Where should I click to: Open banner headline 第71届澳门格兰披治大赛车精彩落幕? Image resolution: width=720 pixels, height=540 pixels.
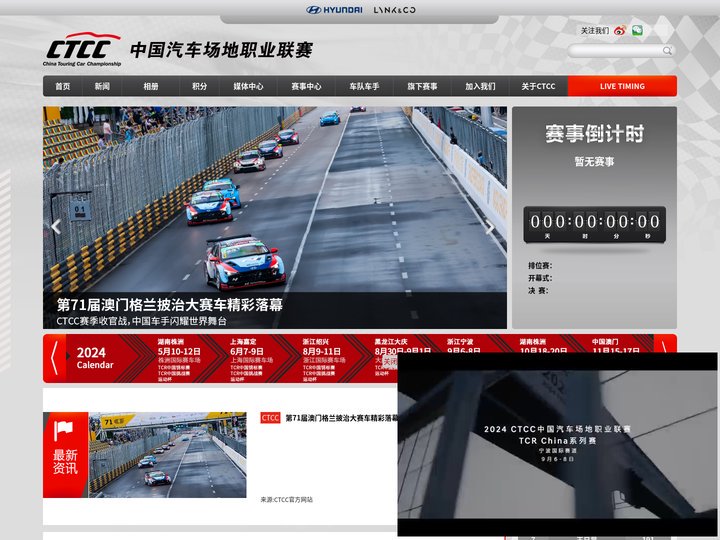coord(169,305)
